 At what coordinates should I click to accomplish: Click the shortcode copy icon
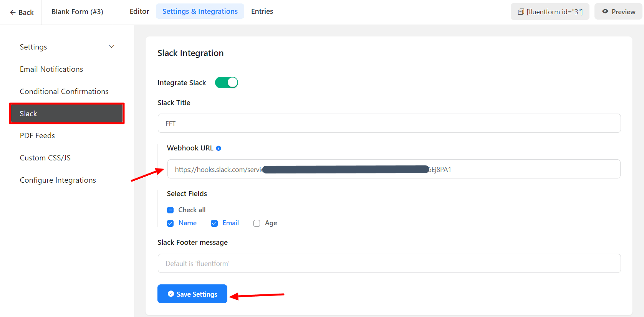pyautogui.click(x=521, y=12)
